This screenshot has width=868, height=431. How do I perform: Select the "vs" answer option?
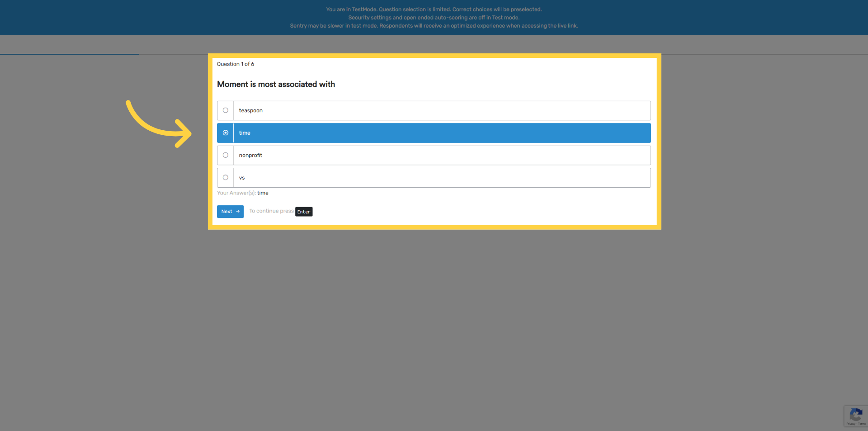coord(434,178)
